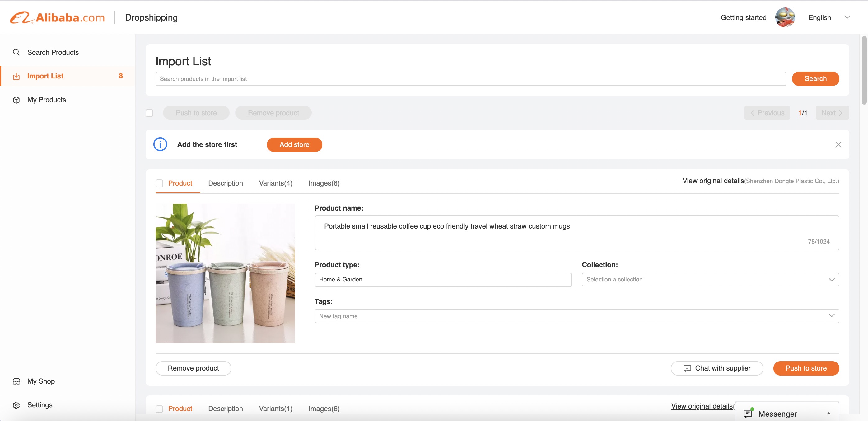The width and height of the screenshot is (868, 421).
Task: Click the user profile avatar
Action: pyautogui.click(x=785, y=17)
